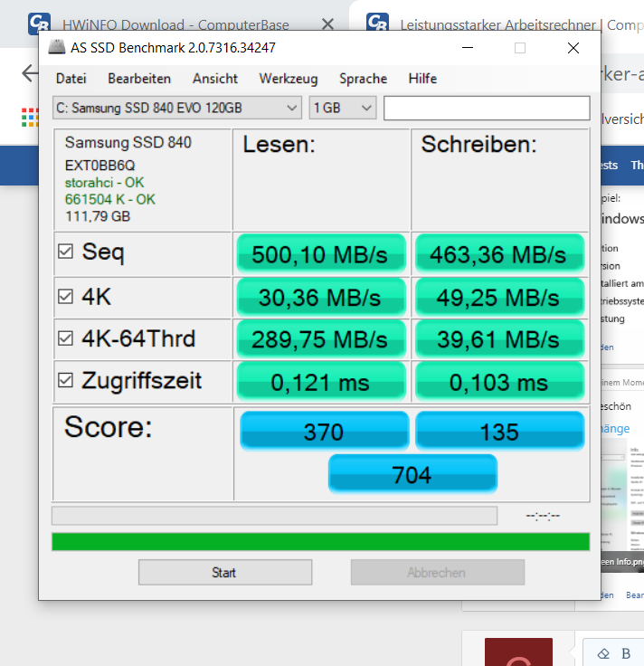This screenshot has width=644, height=666.
Task: Open the Datei menu
Action: (x=71, y=79)
